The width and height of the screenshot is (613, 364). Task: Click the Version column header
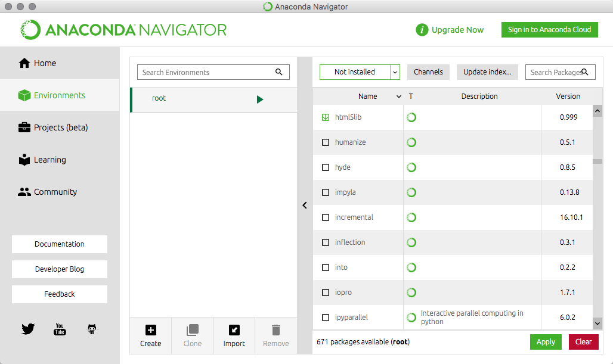click(568, 96)
